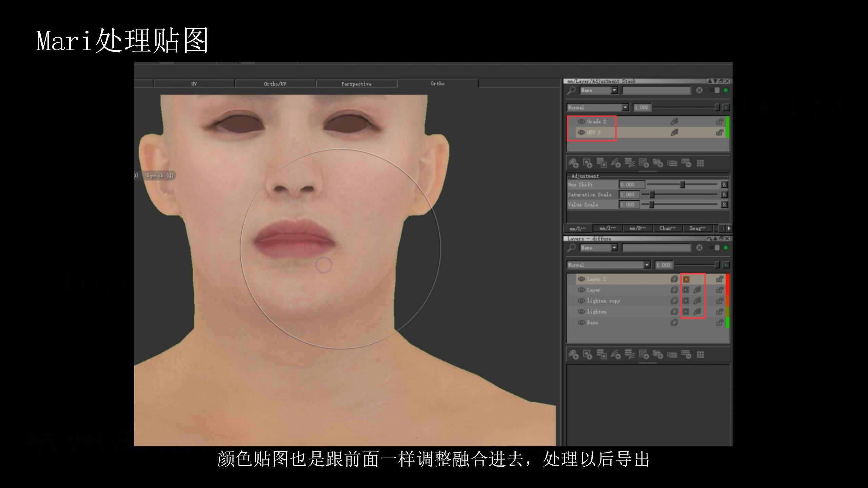Reset Saturation Scale with R button

tap(724, 195)
